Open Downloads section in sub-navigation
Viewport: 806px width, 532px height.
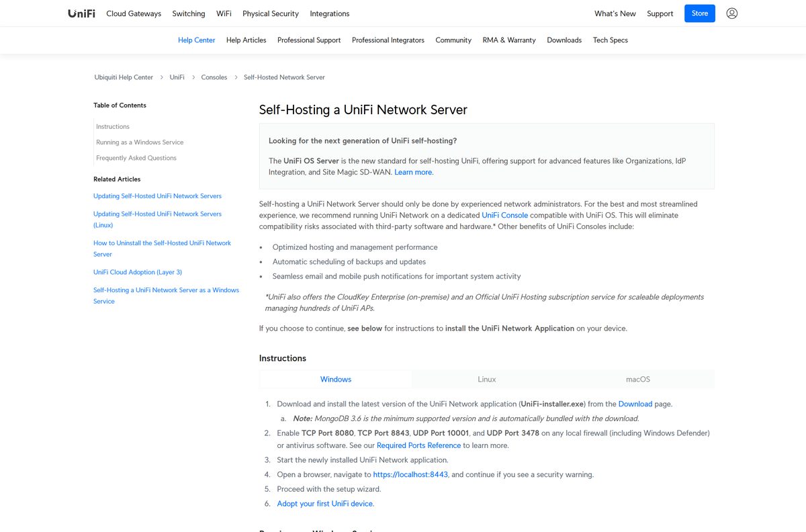pos(564,40)
